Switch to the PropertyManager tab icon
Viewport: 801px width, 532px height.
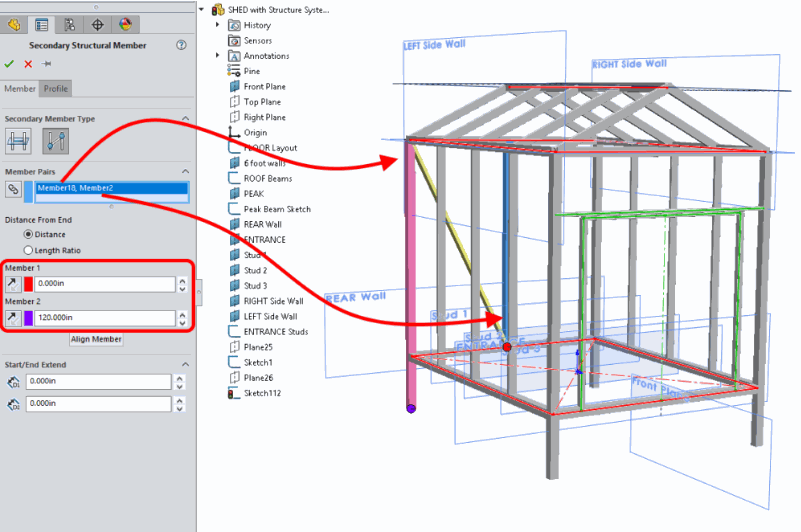tap(42, 24)
